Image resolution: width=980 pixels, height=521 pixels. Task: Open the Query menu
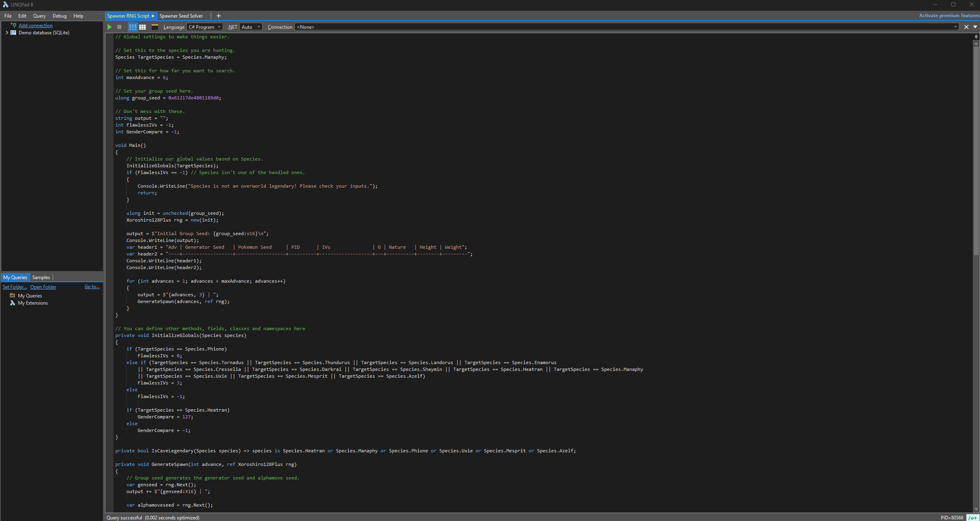point(40,16)
